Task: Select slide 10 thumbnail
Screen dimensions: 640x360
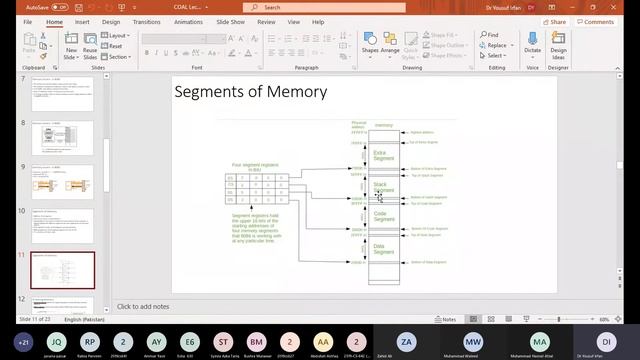Action: 62,226
